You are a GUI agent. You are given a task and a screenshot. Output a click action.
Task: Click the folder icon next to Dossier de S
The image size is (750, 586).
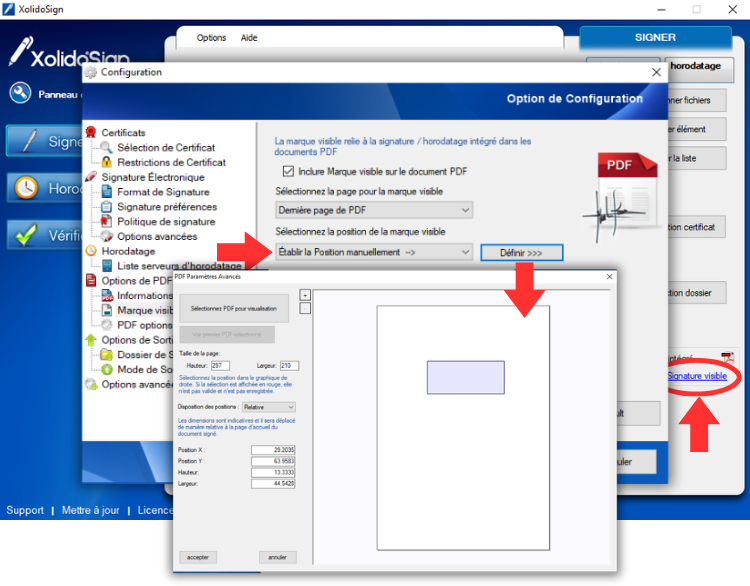click(x=107, y=354)
